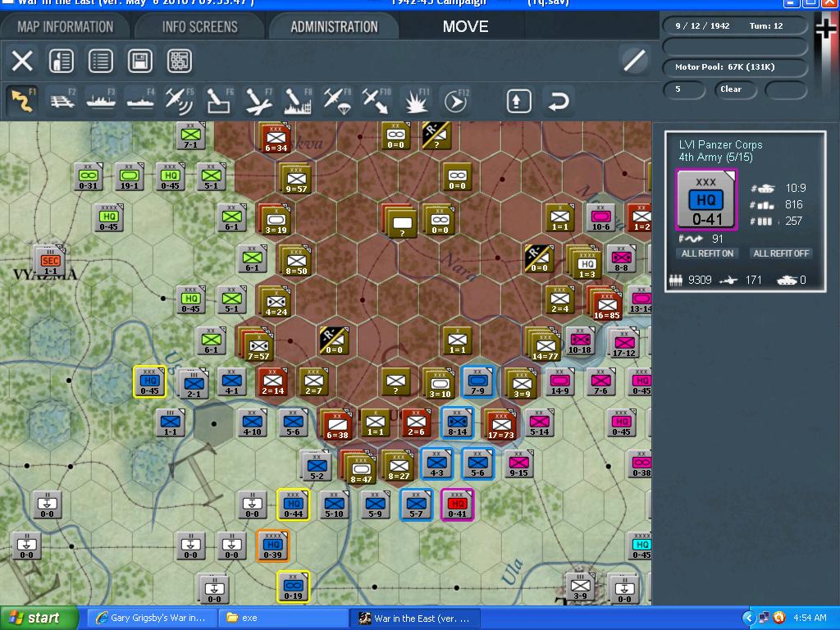Select the Amphibious transport F4 icon

[140, 101]
